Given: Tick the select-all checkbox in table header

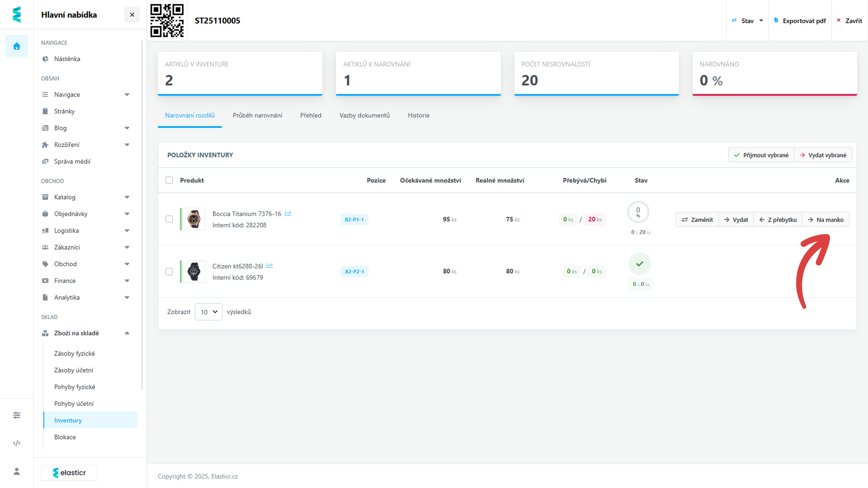Looking at the screenshot, I should coord(169,180).
